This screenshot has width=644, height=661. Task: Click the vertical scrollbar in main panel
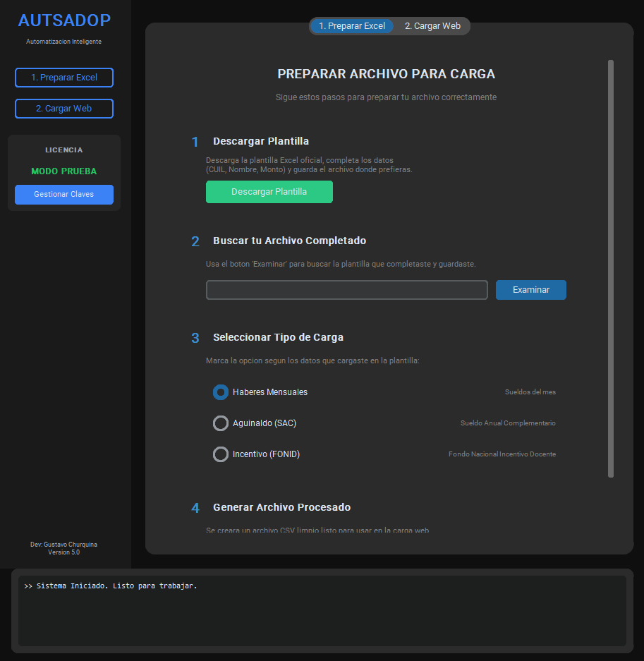tap(611, 268)
